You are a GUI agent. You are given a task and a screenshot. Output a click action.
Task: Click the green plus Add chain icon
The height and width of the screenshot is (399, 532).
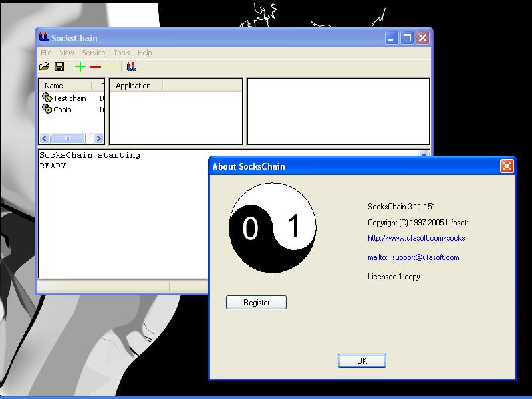coord(80,67)
